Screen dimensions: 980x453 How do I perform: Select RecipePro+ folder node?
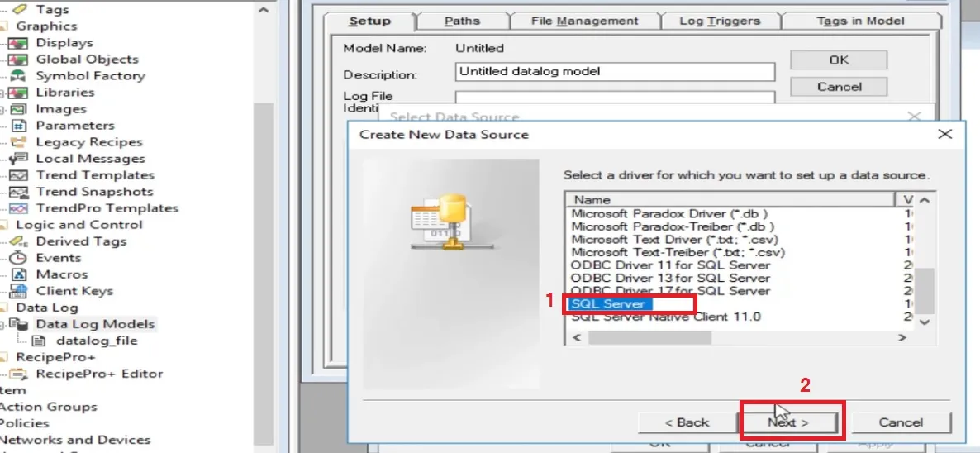pyautogui.click(x=55, y=357)
